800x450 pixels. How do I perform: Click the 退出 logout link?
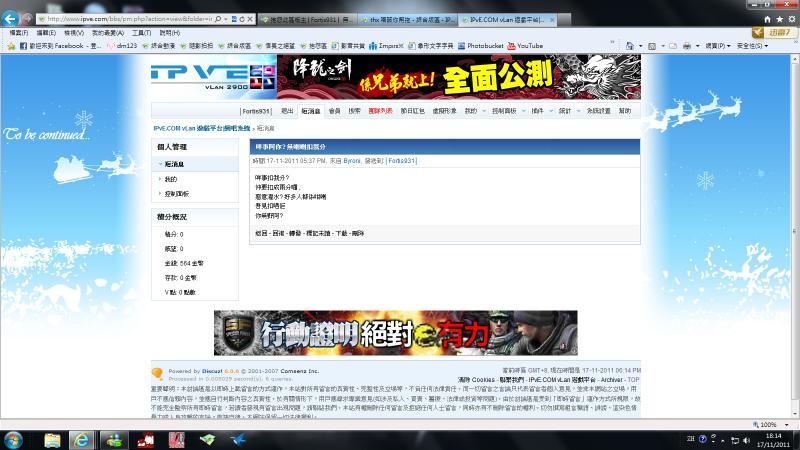287,111
